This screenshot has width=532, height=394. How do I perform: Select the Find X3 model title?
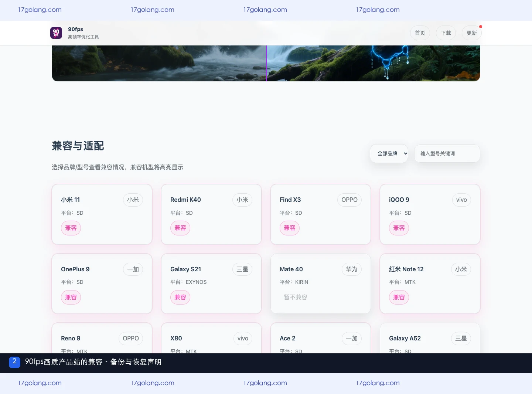[x=290, y=200]
